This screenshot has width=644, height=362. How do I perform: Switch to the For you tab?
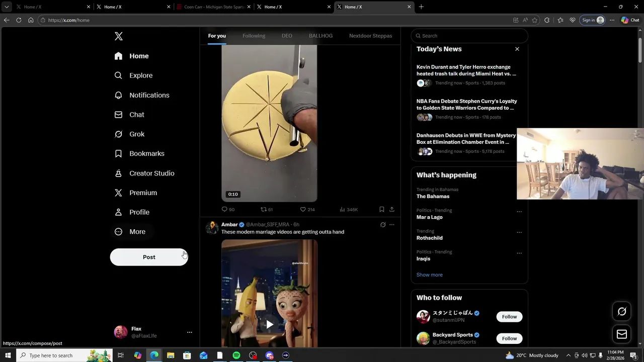pos(217,36)
